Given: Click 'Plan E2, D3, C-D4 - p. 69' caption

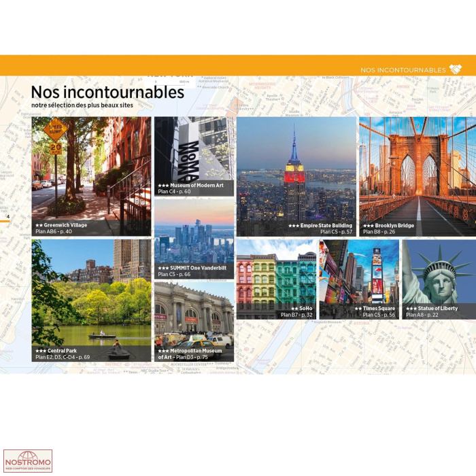Looking at the screenshot, I should tap(63, 357).
